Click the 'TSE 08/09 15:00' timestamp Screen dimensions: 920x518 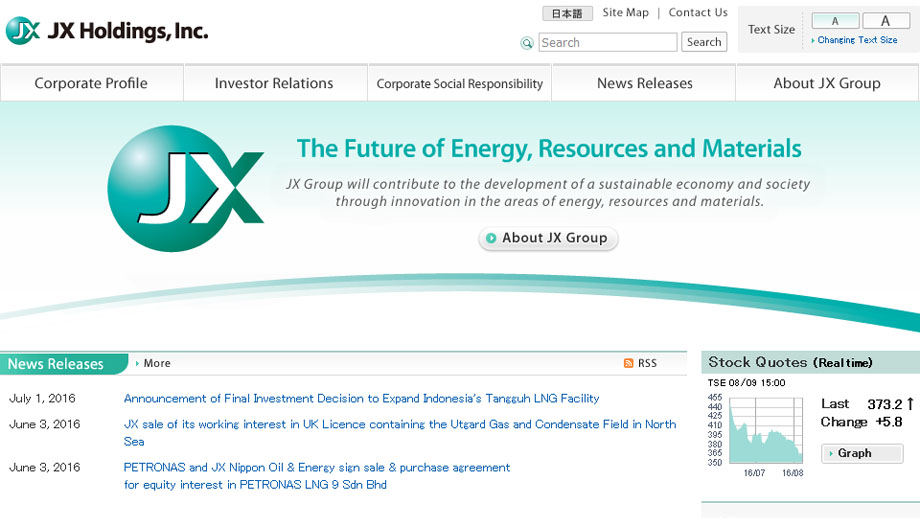point(746,382)
